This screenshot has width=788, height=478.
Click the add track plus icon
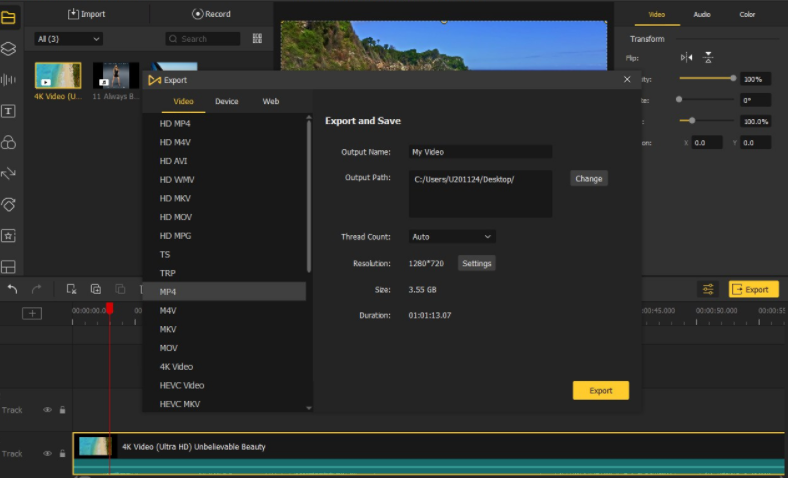32,313
